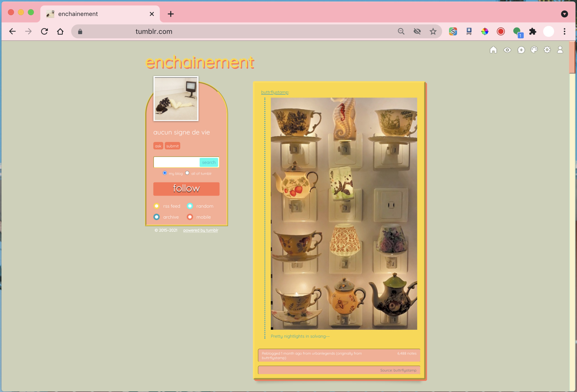Open the gear settings icon on page

click(x=547, y=50)
